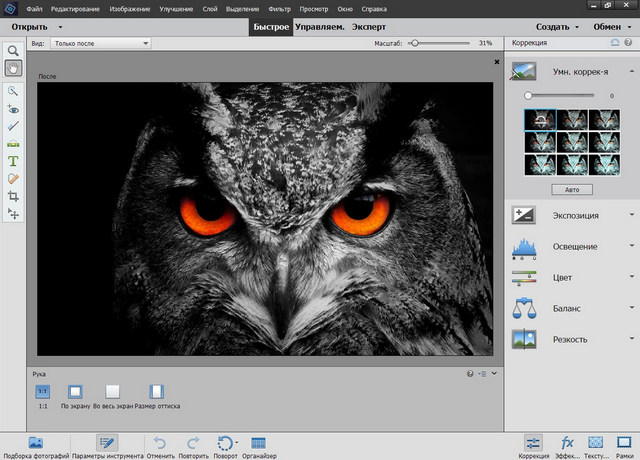Open the Вид 'Только после' dropdown

[100, 44]
